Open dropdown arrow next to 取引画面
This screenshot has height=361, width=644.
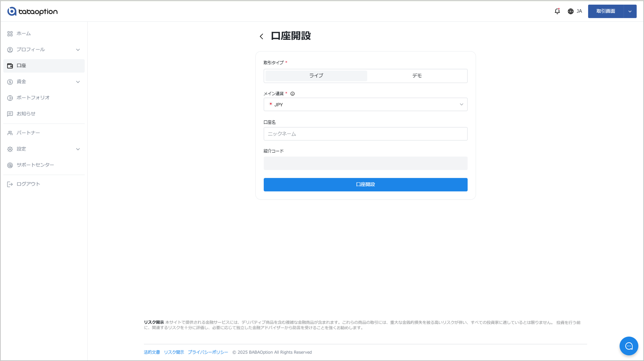point(630,11)
